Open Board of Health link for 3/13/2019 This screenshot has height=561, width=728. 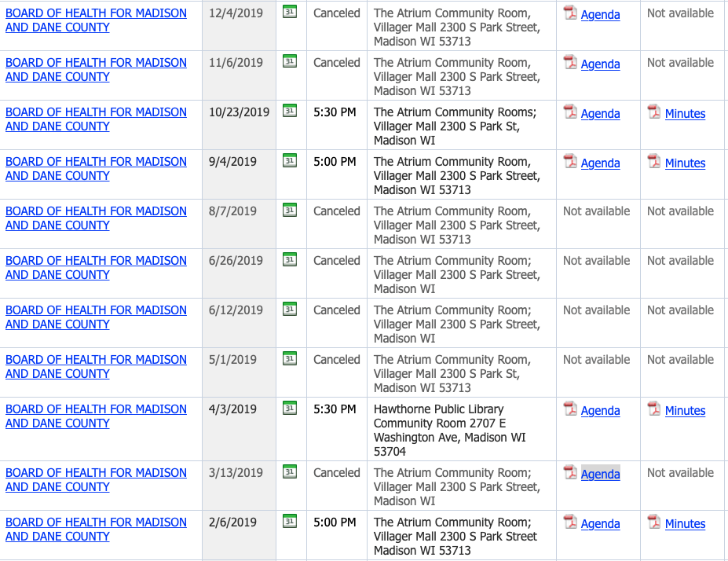click(x=96, y=480)
